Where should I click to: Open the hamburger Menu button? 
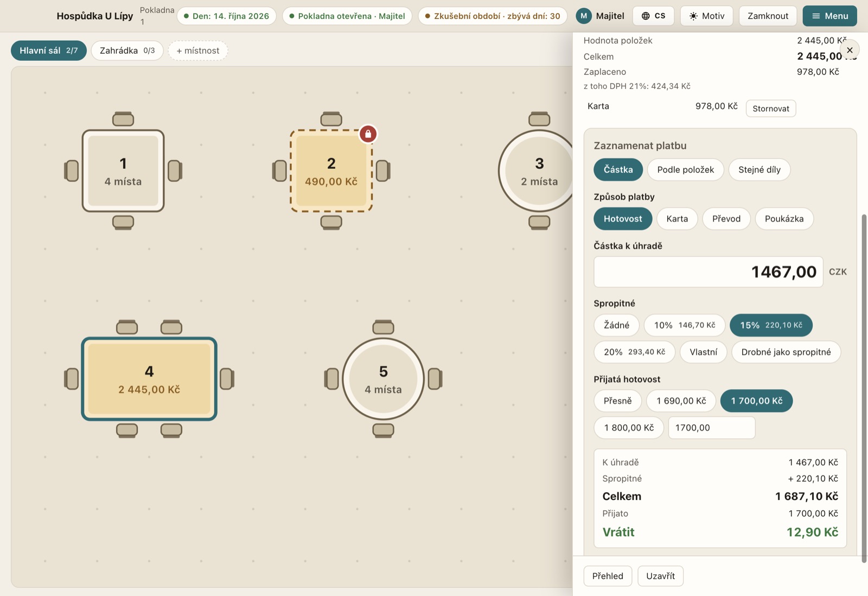[x=829, y=16]
